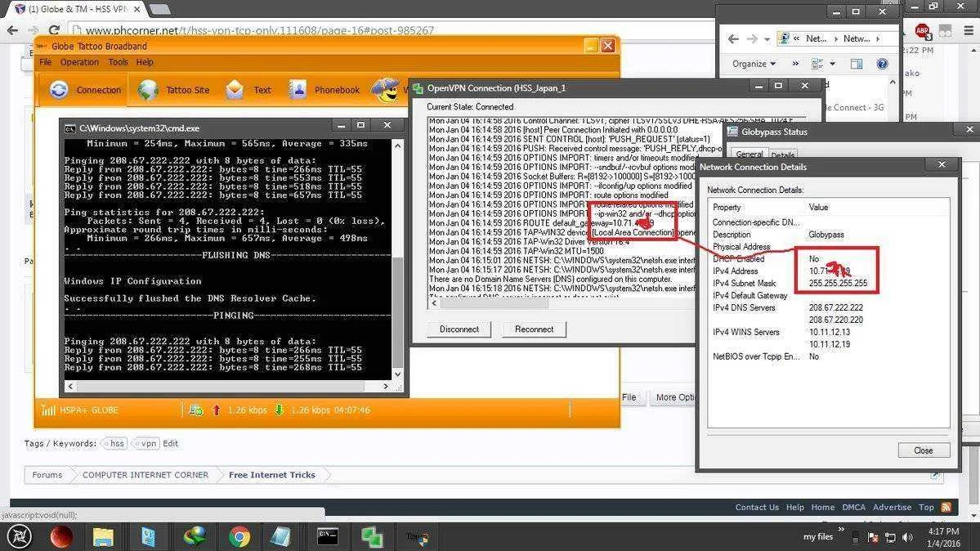Open Google Chrome from the taskbar

[x=239, y=536]
